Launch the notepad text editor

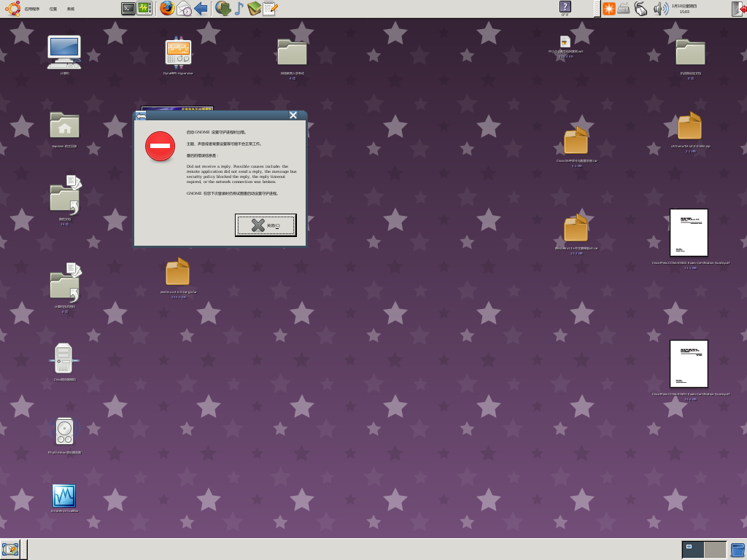270,9
